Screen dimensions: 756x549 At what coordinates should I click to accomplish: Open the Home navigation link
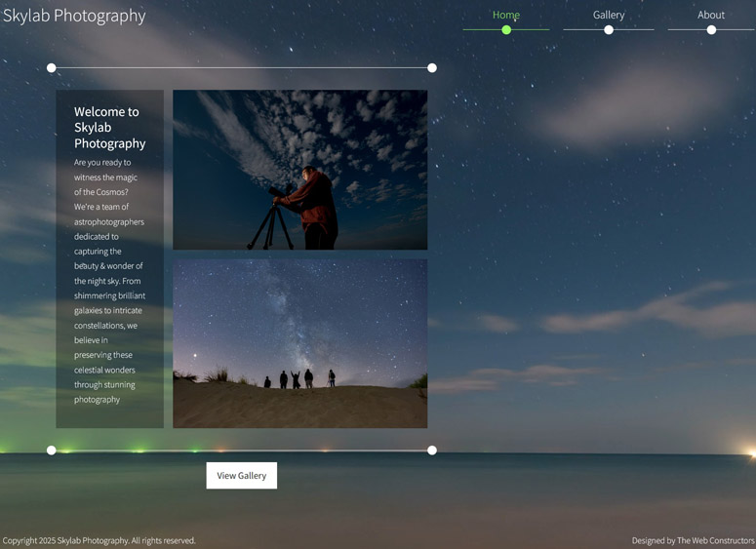[505, 15]
